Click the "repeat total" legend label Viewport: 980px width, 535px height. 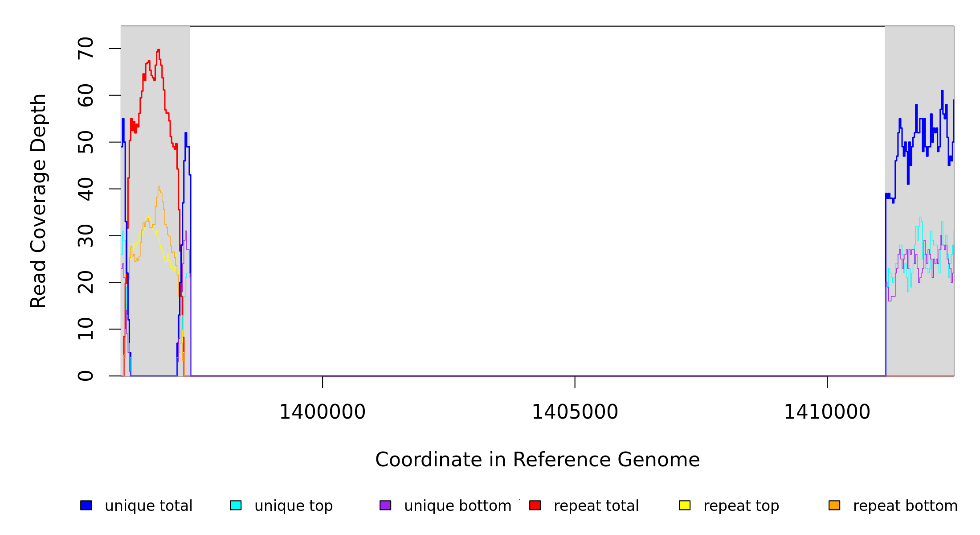596,506
